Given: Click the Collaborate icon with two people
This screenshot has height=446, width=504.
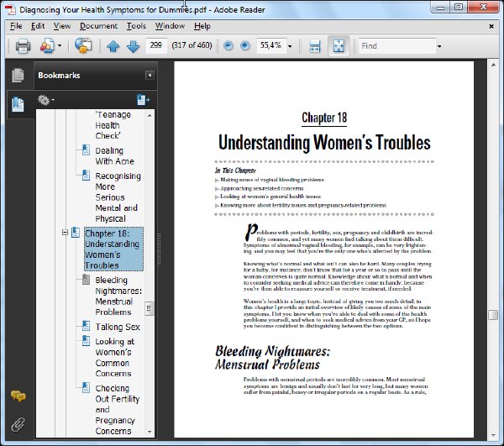Looking at the screenshot, I should tap(47, 46).
